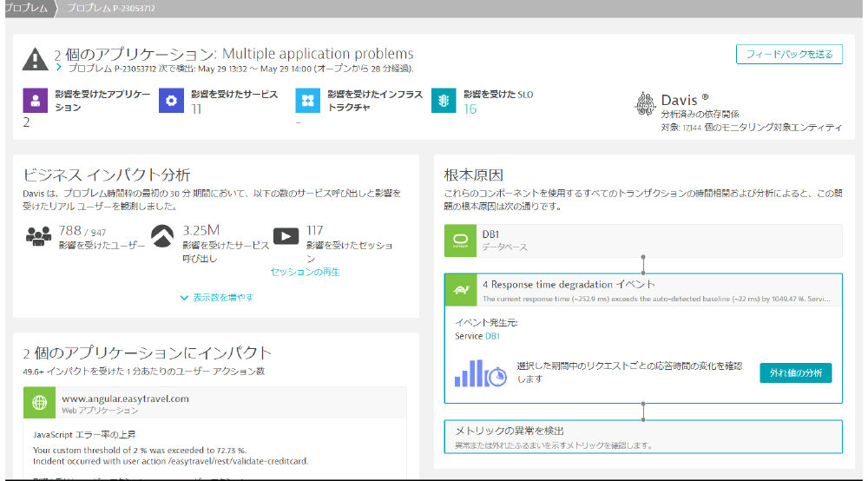Viewport: 868px width, 481px height.
Task: Click JavaScript エラー率の上昇 text
Action: [84, 434]
